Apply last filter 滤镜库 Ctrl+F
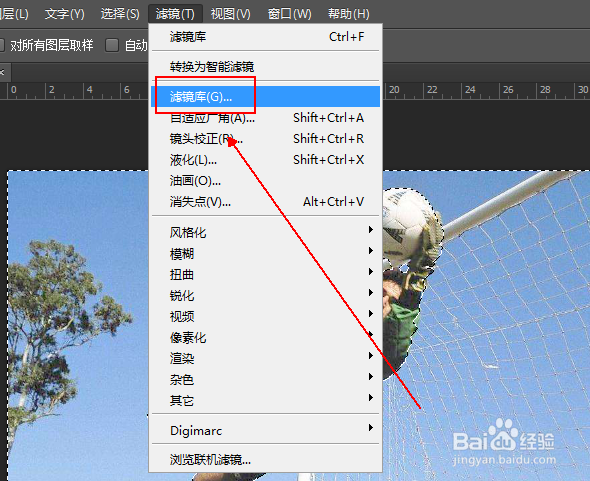This screenshot has height=481, width=590. tap(266, 37)
